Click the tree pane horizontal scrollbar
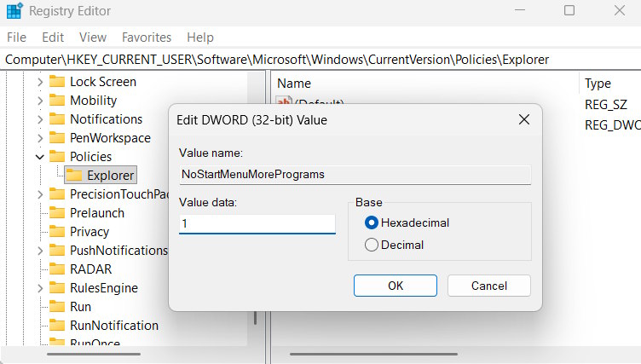Viewport: 641px width, 364px height. coord(93,354)
